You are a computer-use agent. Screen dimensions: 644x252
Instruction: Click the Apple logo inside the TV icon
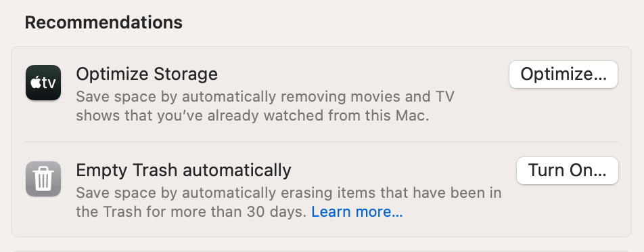pos(36,83)
